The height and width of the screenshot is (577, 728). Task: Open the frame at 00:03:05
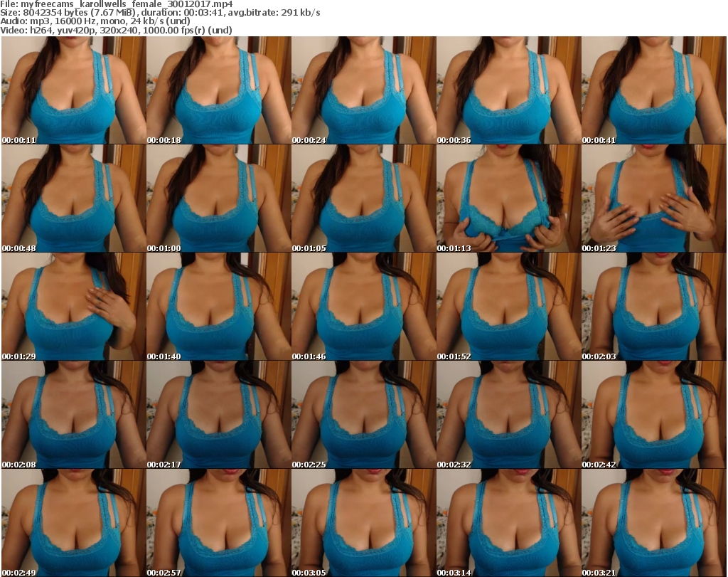pos(364,523)
